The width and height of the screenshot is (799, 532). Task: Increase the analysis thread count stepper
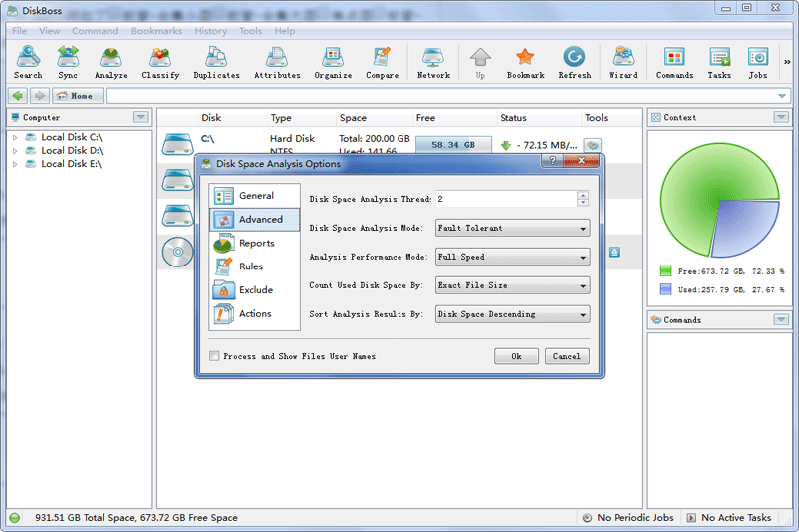[583, 195]
